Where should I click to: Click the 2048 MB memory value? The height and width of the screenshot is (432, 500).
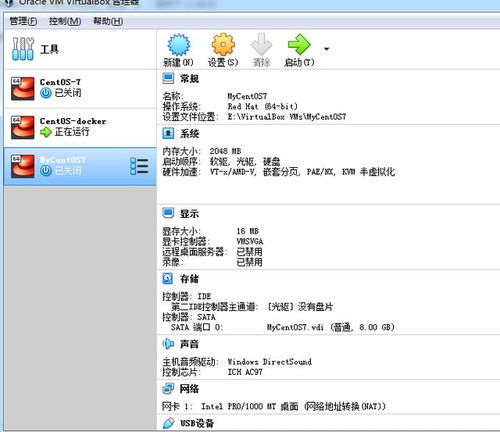point(225,151)
